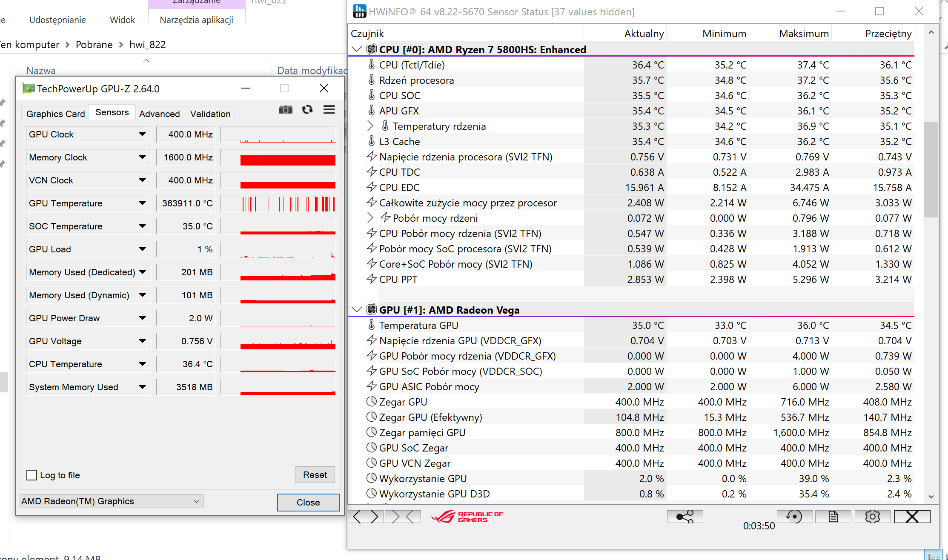Open the GPU-Z hamburger menu

[x=329, y=110]
